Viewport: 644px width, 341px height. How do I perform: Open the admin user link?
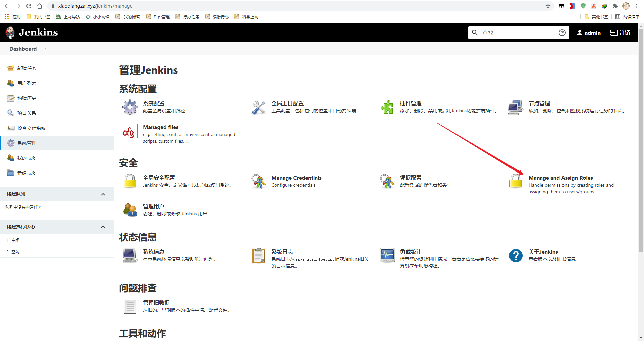pyautogui.click(x=589, y=33)
